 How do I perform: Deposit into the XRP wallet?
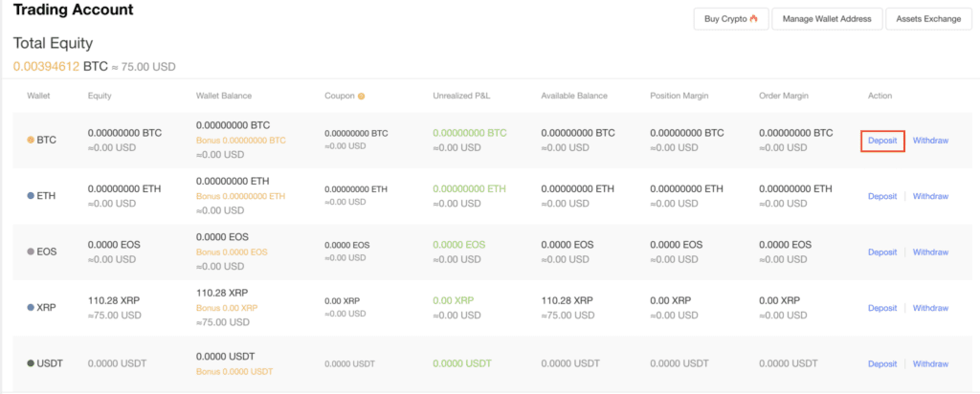882,308
